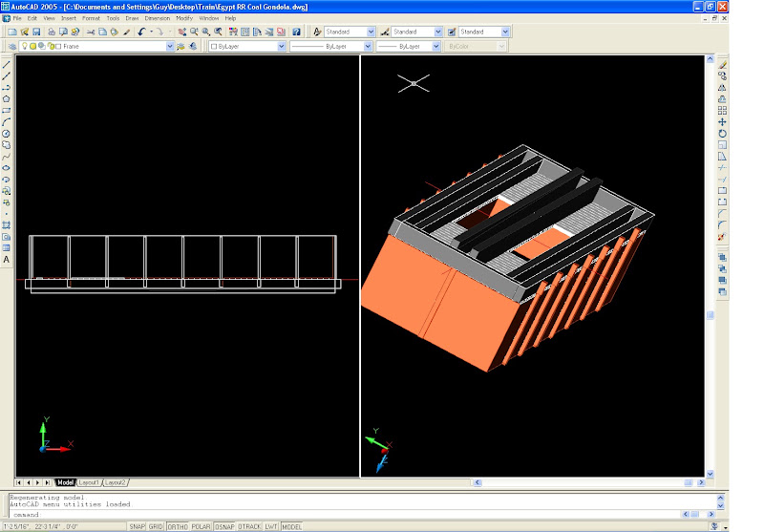764x532 pixels.
Task: Select the Circle draw tool
Action: click(7, 134)
